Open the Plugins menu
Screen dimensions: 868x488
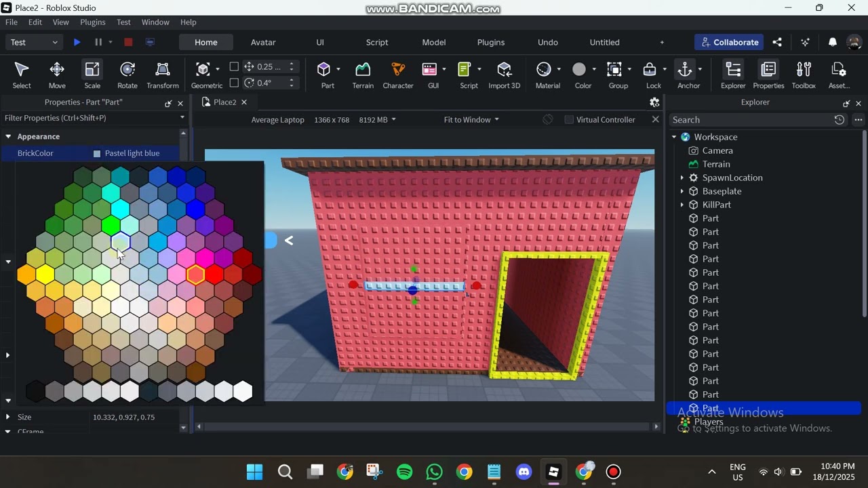93,22
